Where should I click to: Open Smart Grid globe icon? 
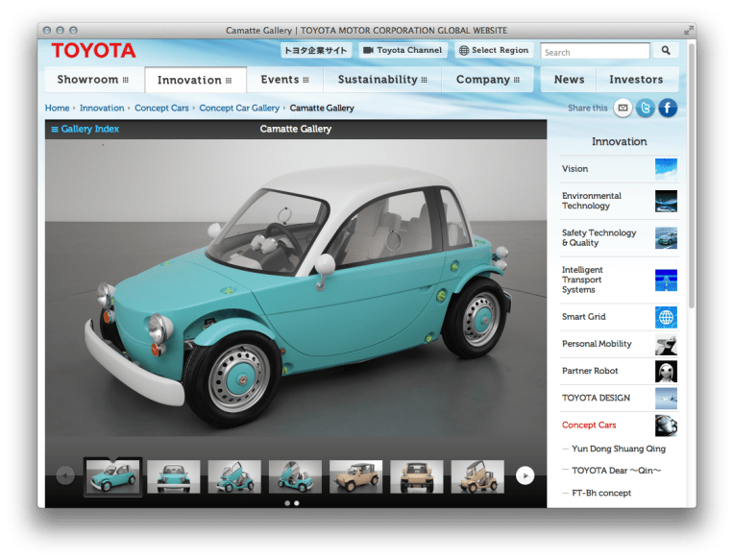click(x=666, y=317)
